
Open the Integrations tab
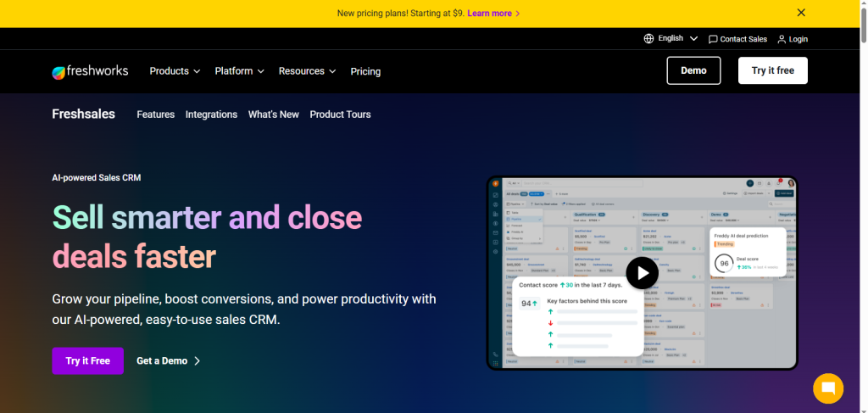click(211, 114)
